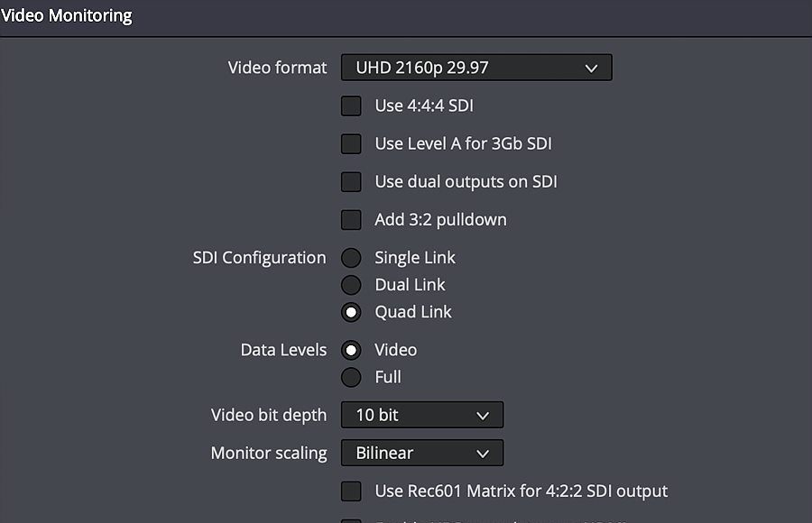Click the Data Levels label text
This screenshot has width=812, height=523.
pos(284,350)
